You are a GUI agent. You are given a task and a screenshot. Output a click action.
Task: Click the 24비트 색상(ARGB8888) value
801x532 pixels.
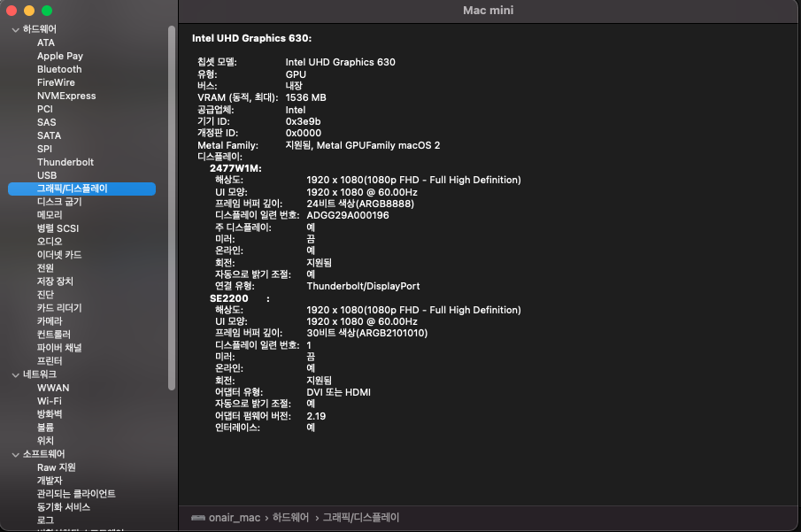click(360, 204)
